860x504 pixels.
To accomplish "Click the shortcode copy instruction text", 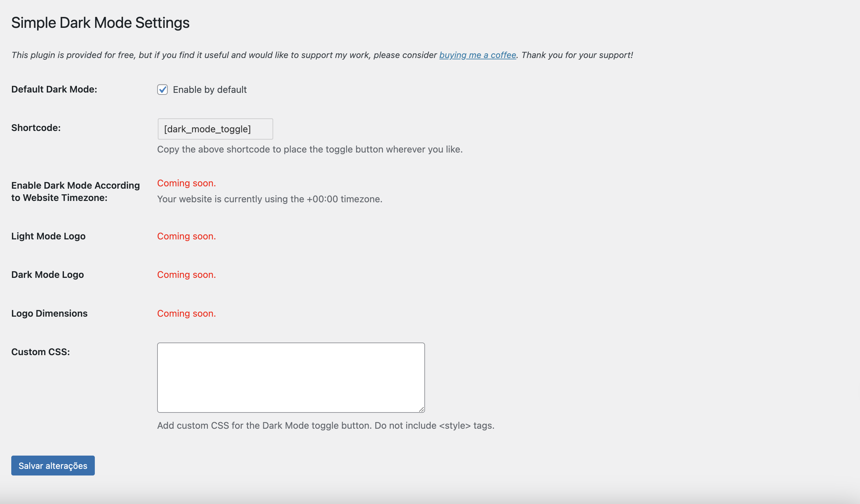I will pos(310,150).
